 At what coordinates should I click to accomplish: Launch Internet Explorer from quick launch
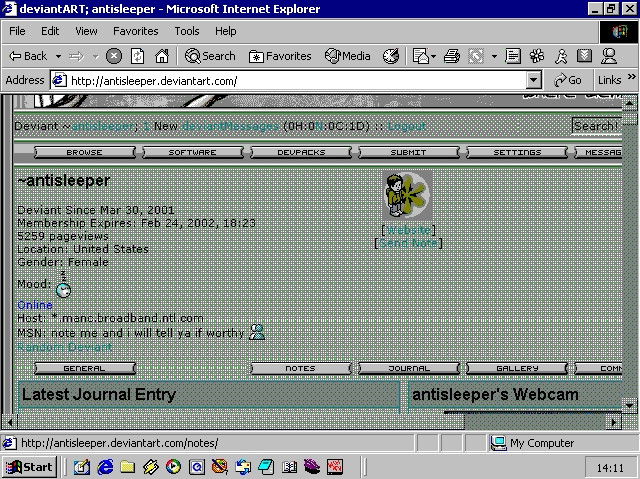tap(105, 467)
